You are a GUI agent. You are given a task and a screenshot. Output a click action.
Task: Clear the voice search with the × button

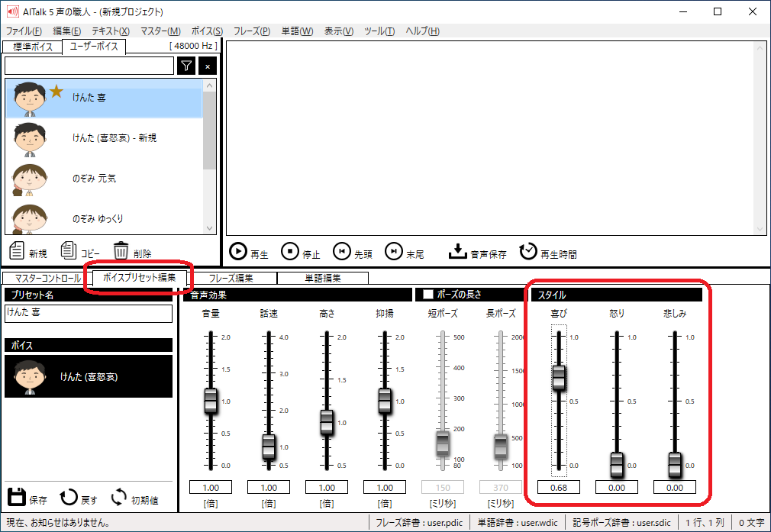(208, 66)
